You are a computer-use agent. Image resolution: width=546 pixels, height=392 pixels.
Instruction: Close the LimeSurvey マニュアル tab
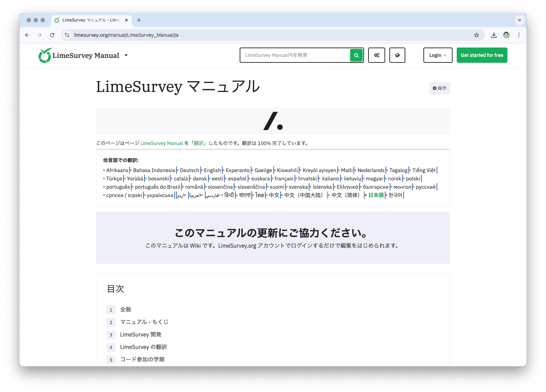coord(126,20)
